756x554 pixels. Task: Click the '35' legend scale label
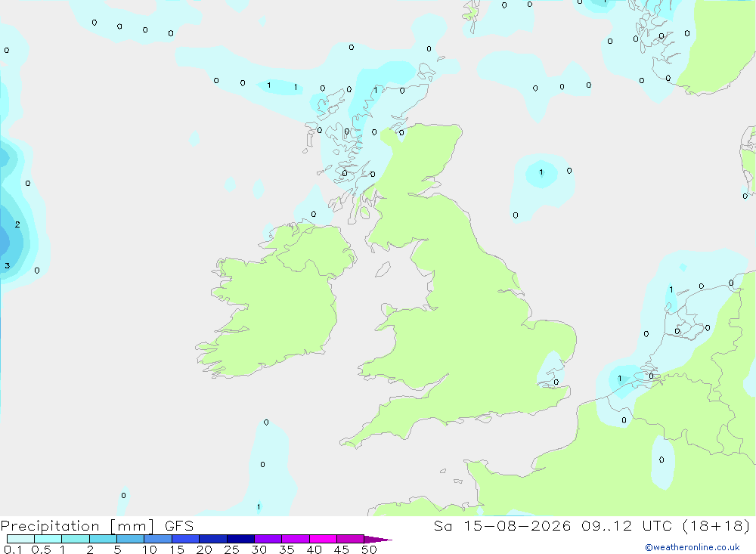[x=287, y=549]
